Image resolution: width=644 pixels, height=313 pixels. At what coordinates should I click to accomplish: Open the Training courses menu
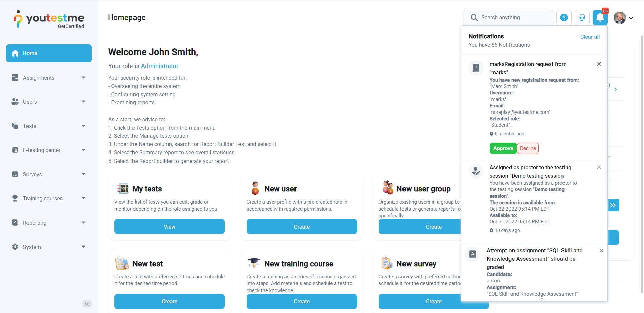tap(49, 198)
